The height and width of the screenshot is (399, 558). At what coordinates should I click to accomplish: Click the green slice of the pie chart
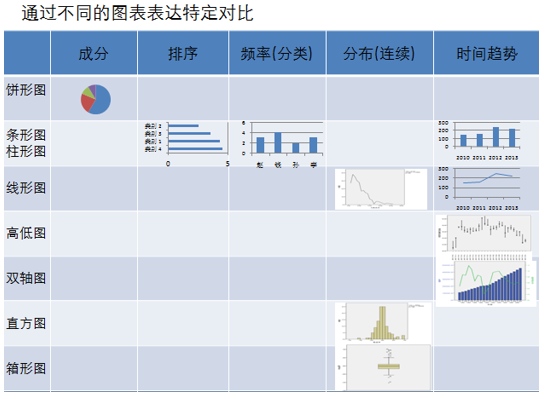[89, 93]
